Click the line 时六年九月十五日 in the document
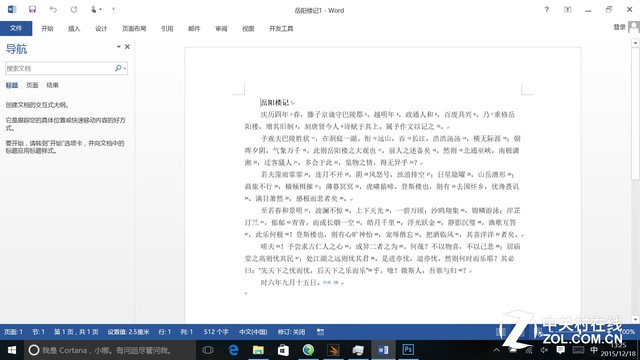The height and width of the screenshot is (360, 640). click(290, 282)
